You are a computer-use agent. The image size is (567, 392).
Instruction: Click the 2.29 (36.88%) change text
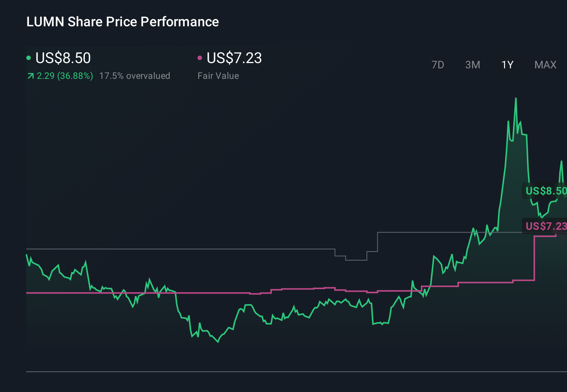pyautogui.click(x=65, y=76)
